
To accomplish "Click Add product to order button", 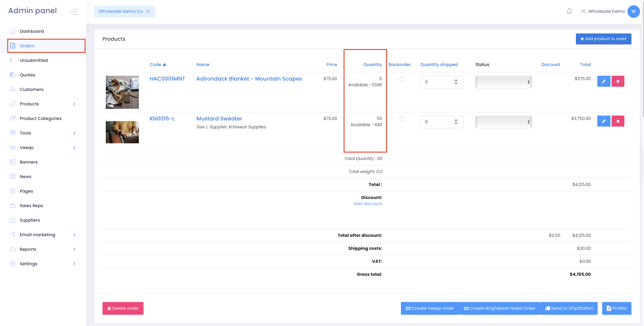I will pyautogui.click(x=603, y=39).
